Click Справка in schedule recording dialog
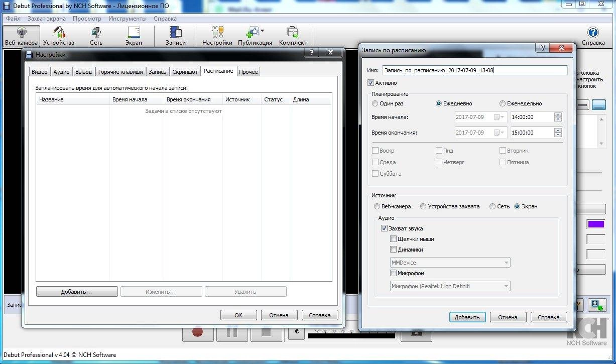The height and width of the screenshot is (364, 616). (548, 317)
